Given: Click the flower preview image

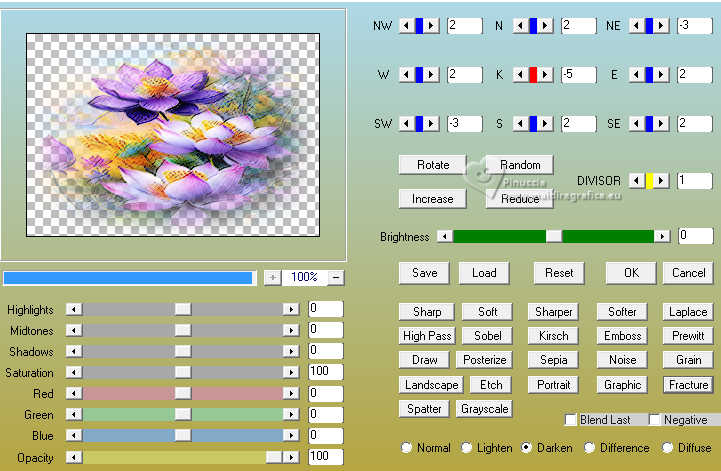Looking at the screenshot, I should [173, 135].
